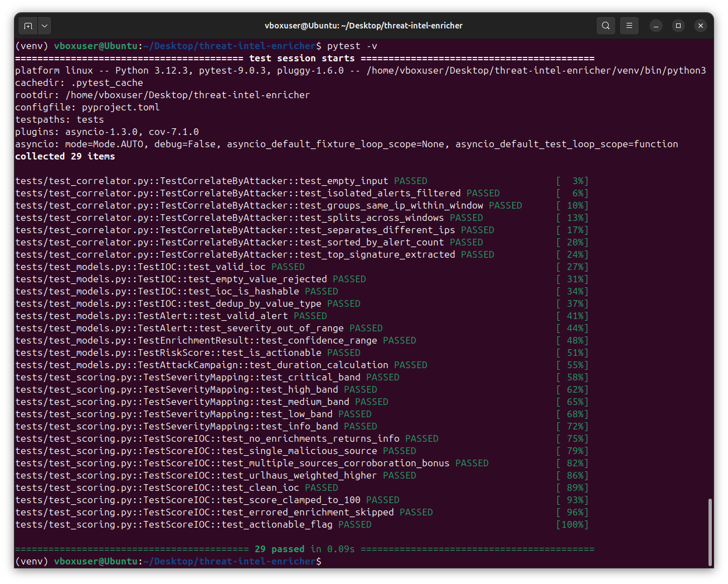Click the test_ioc_is_hashable line

302,291
